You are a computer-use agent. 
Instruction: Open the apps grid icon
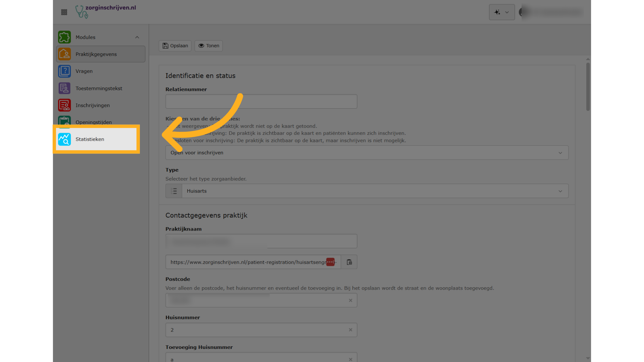[64, 12]
